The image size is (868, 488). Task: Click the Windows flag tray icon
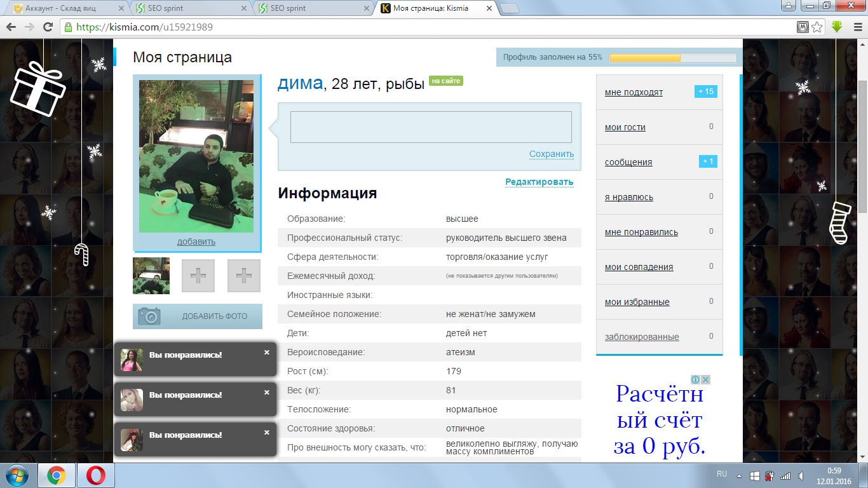[754, 475]
